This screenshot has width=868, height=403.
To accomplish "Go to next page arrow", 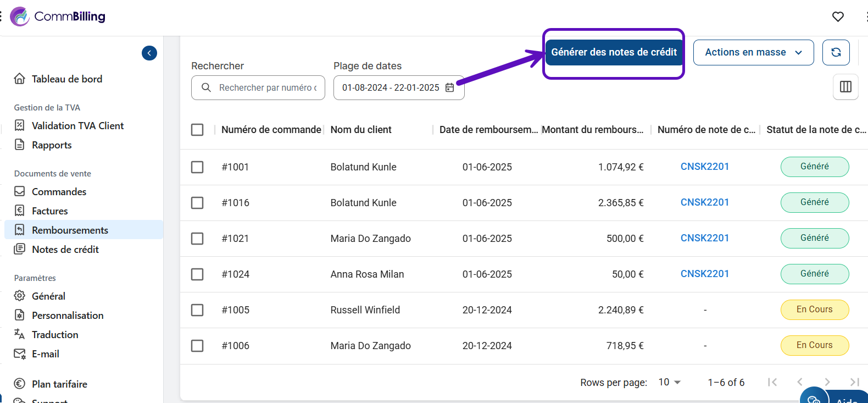I will tap(827, 382).
